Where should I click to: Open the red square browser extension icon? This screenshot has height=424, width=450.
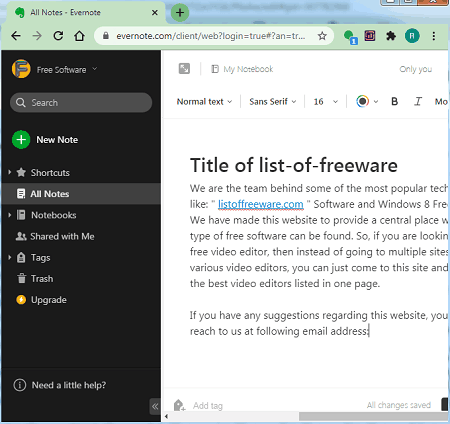pyautogui.click(x=370, y=35)
